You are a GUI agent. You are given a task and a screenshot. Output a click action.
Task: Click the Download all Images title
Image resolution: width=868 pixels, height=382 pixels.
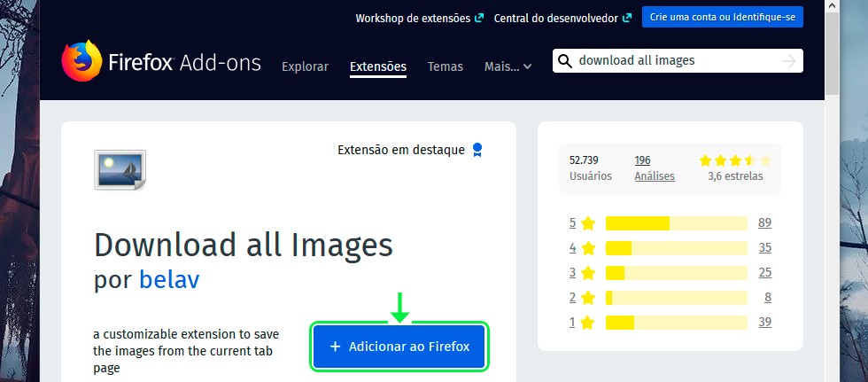pos(244,245)
